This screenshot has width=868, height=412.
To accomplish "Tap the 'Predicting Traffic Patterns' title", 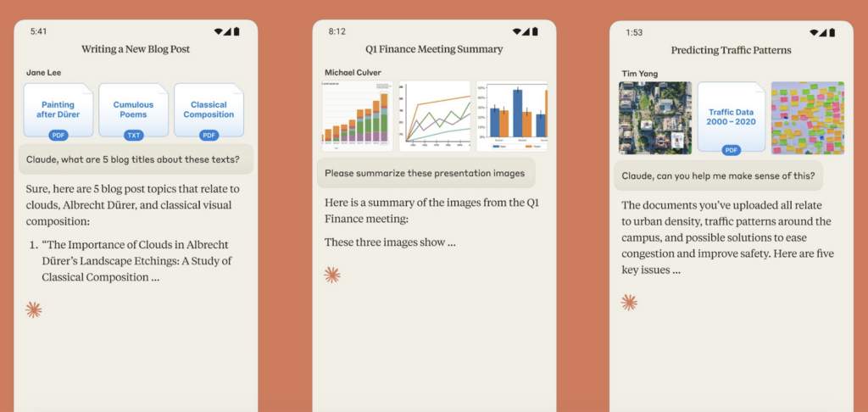I will (x=731, y=50).
